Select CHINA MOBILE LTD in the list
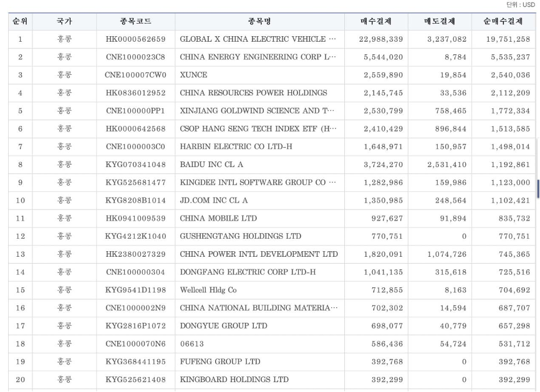This screenshot has height=392, width=540. [218, 219]
